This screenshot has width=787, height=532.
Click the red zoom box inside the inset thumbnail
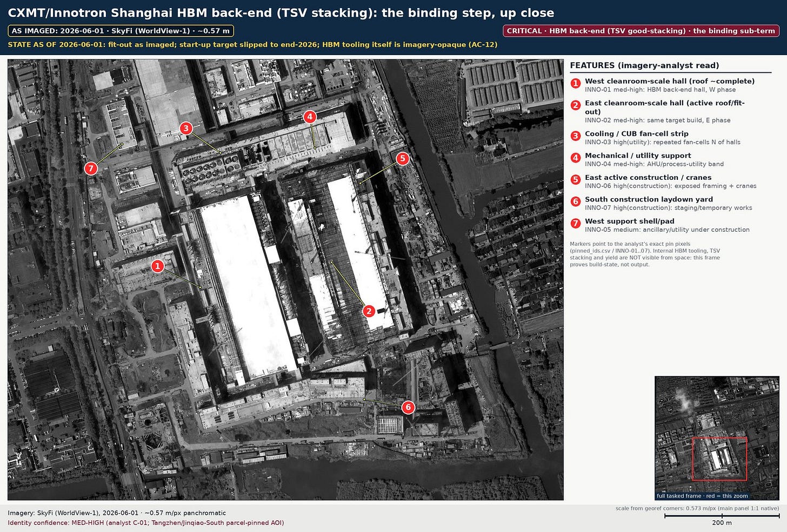(719, 459)
